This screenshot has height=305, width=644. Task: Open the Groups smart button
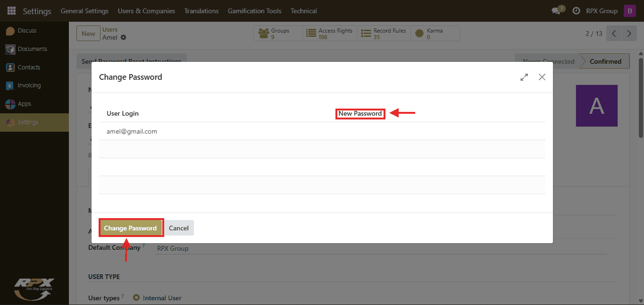click(x=279, y=34)
